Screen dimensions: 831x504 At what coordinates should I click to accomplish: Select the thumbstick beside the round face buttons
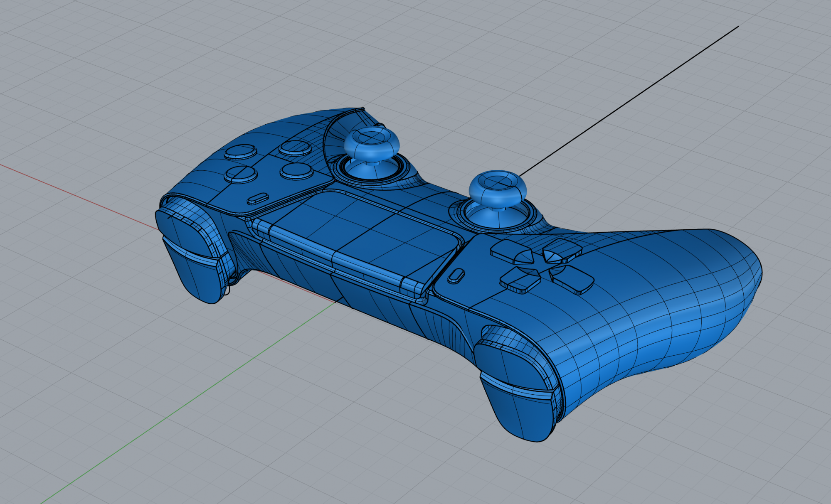pos(372,145)
